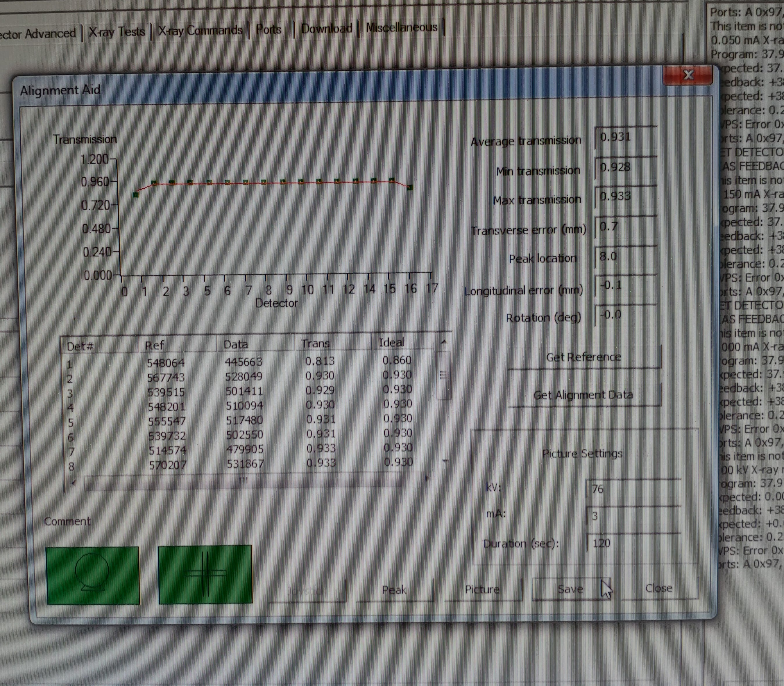Click the Comment label
784x686 pixels.
(67, 521)
